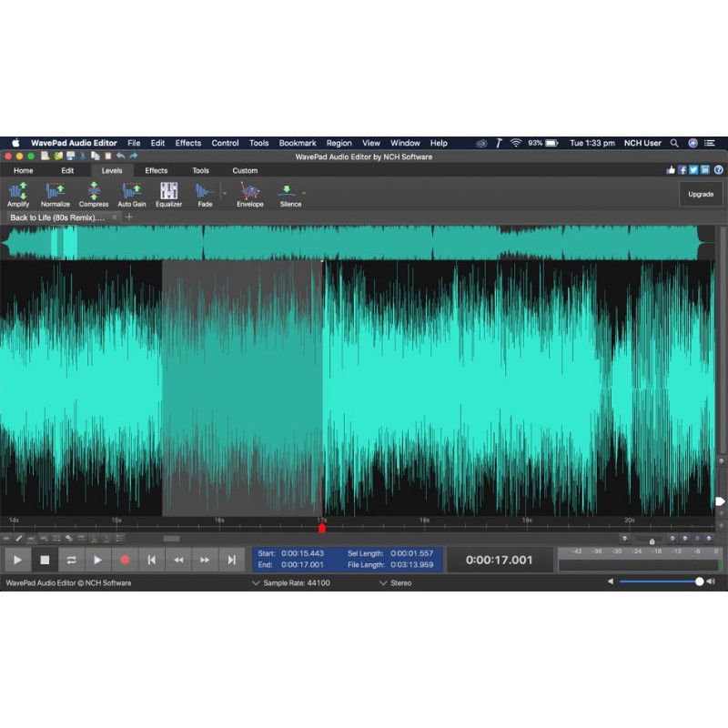The width and height of the screenshot is (728, 728).
Task: Open the Stereo channel dropdown
Action: (383, 583)
